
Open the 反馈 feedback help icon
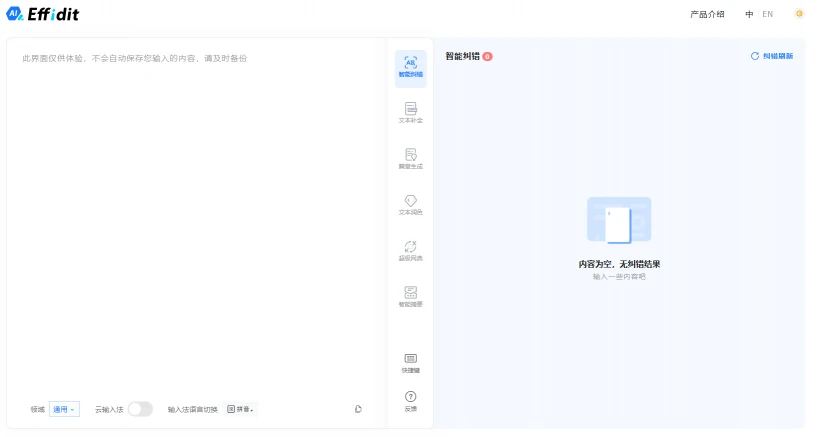pos(410,400)
